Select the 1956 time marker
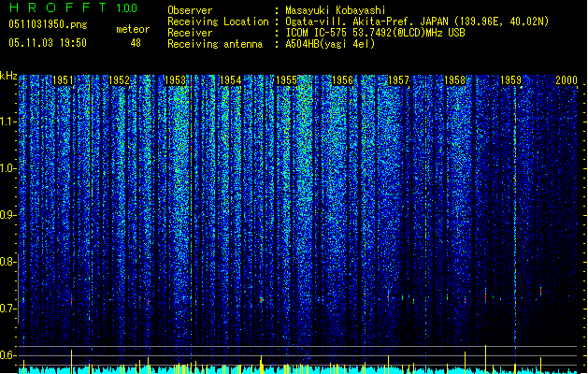Image resolution: width=588 pixels, height=374 pixels. (343, 80)
